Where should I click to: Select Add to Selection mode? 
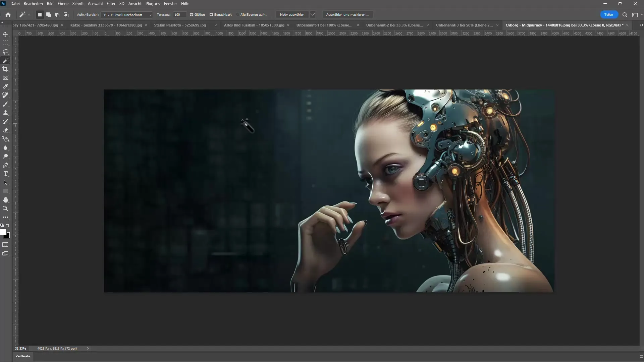click(x=49, y=15)
